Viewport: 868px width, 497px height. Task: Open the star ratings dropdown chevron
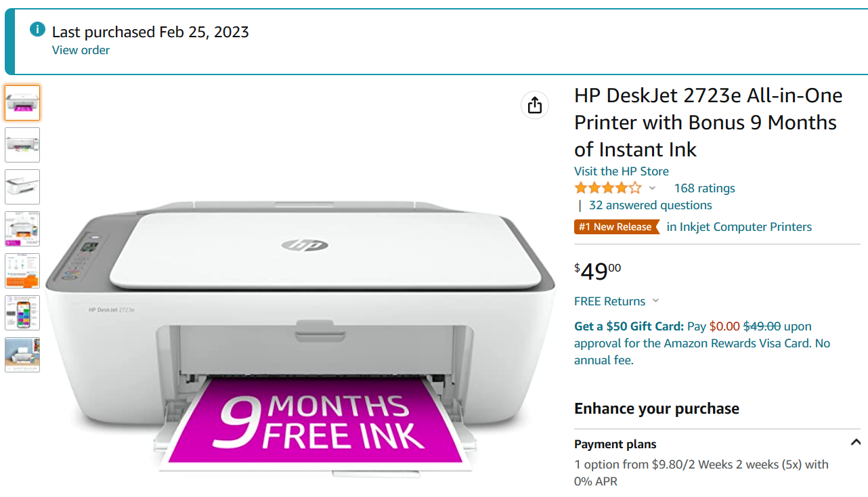pos(652,188)
